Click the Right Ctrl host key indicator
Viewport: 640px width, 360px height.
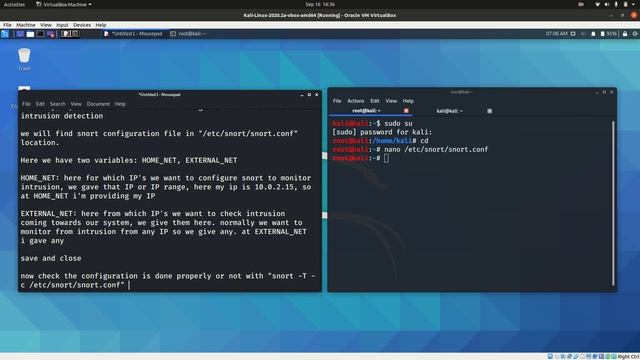tap(629, 357)
